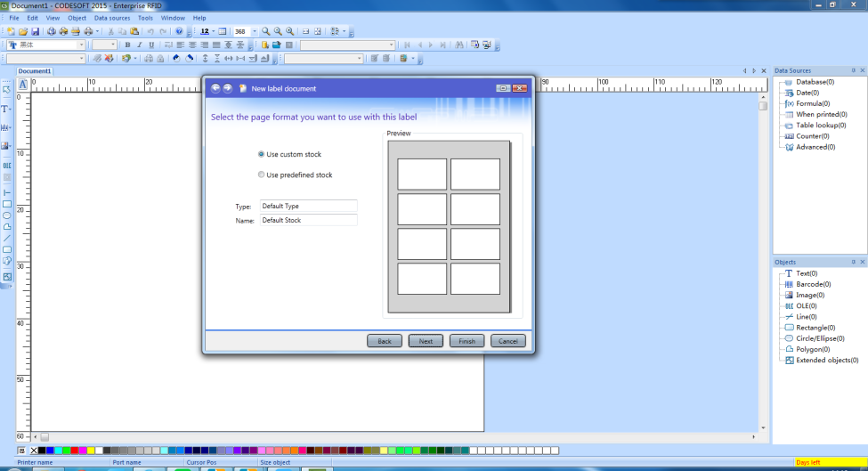Click the rotate-left blue arrow icon
The image size is (868, 471).
pos(176,58)
